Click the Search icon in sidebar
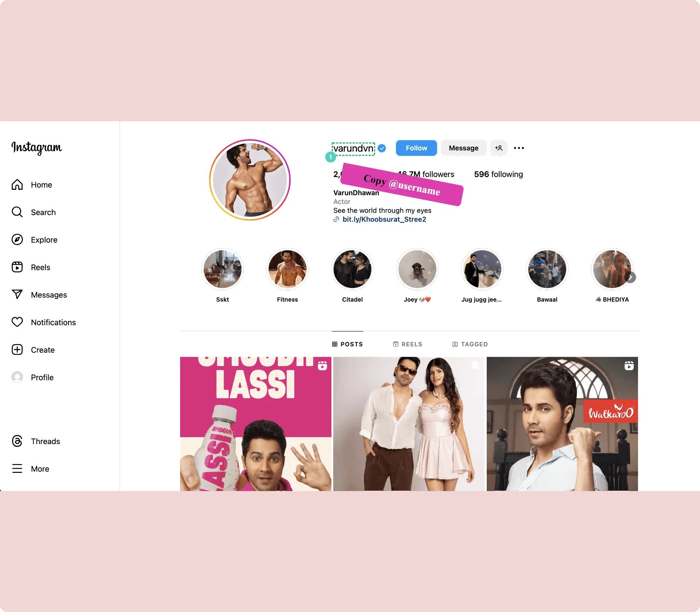The image size is (700, 612). tap(17, 212)
